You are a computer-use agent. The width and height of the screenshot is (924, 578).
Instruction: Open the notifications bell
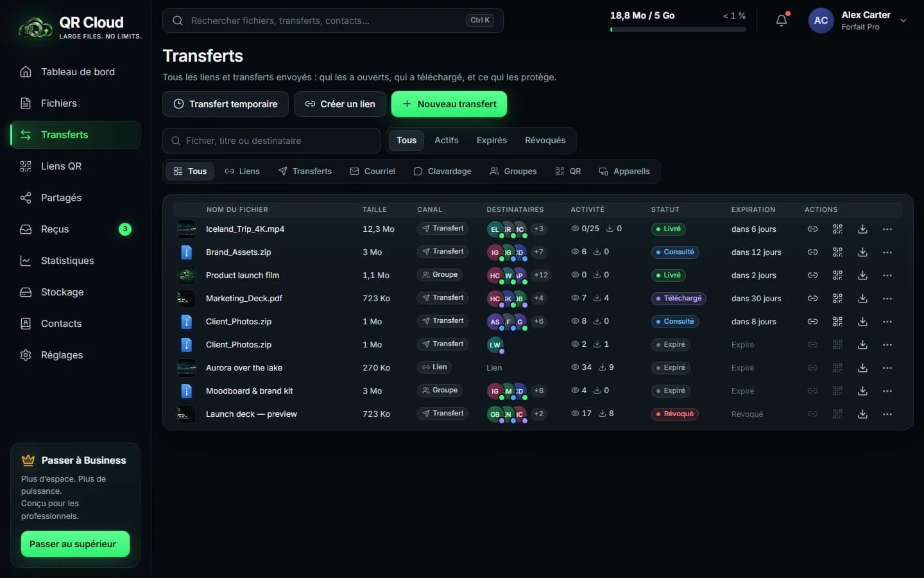[782, 21]
